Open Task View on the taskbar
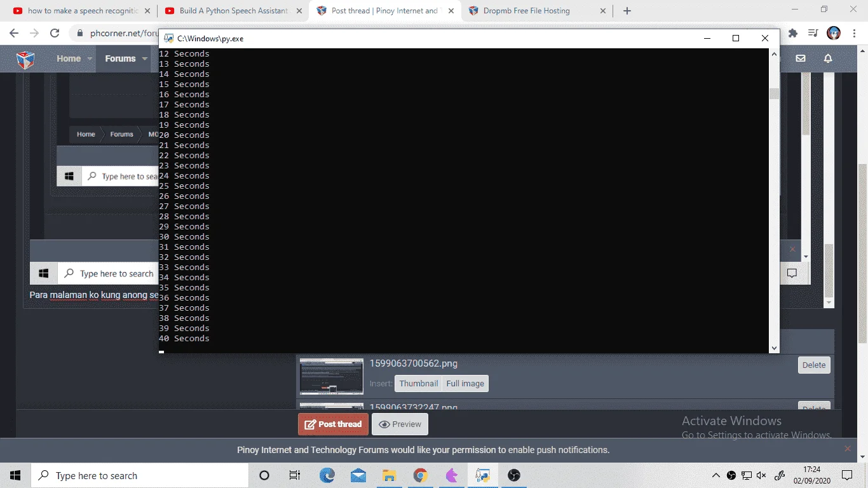868x488 pixels. (295, 475)
